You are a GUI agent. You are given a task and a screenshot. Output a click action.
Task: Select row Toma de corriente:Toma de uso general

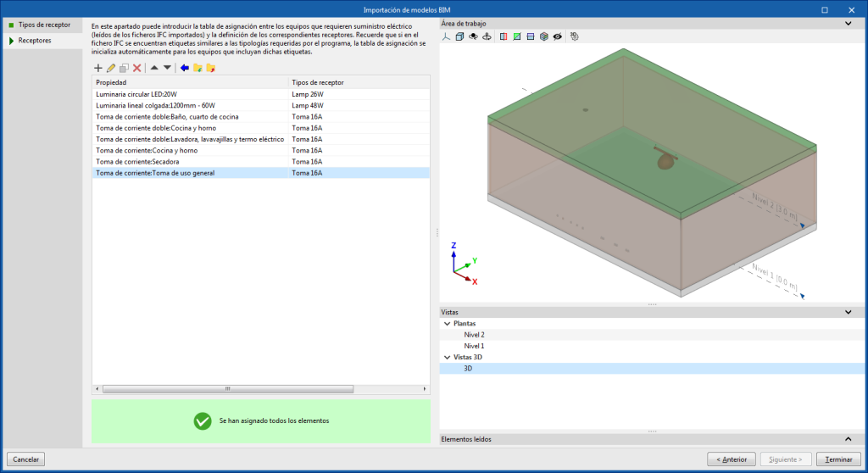[x=261, y=173]
